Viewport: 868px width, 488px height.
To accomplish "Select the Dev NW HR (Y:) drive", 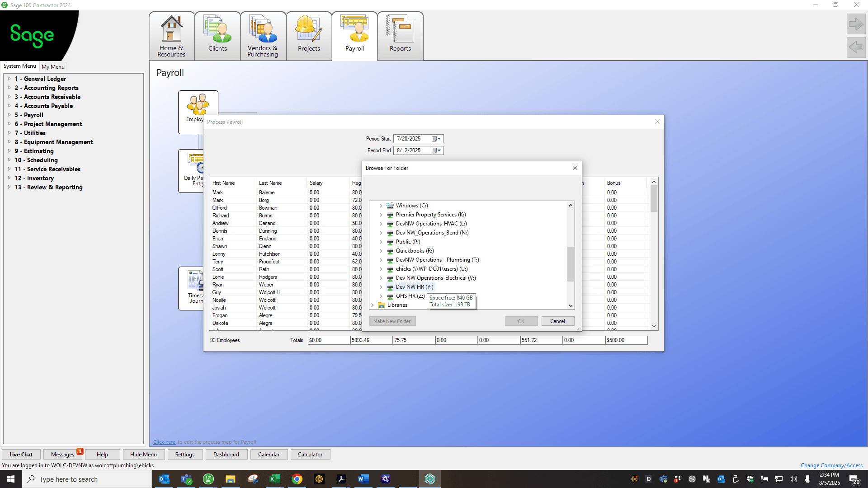I will pos(414,287).
